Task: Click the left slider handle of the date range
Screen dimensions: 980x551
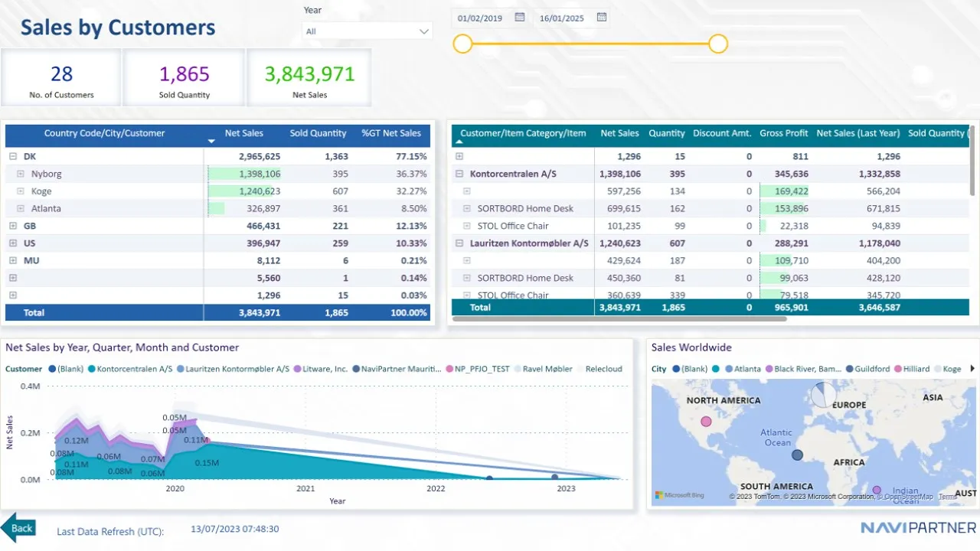Action: pyautogui.click(x=462, y=44)
